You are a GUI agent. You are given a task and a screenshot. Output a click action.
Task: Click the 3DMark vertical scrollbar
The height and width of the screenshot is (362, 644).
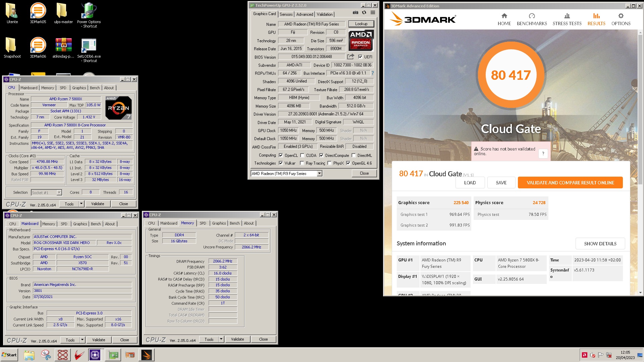click(x=640, y=109)
